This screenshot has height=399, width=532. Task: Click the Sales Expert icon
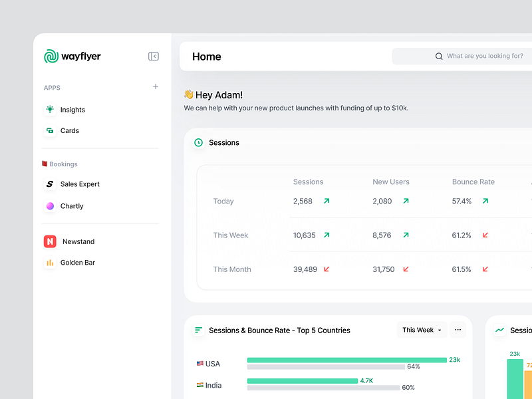click(50, 184)
